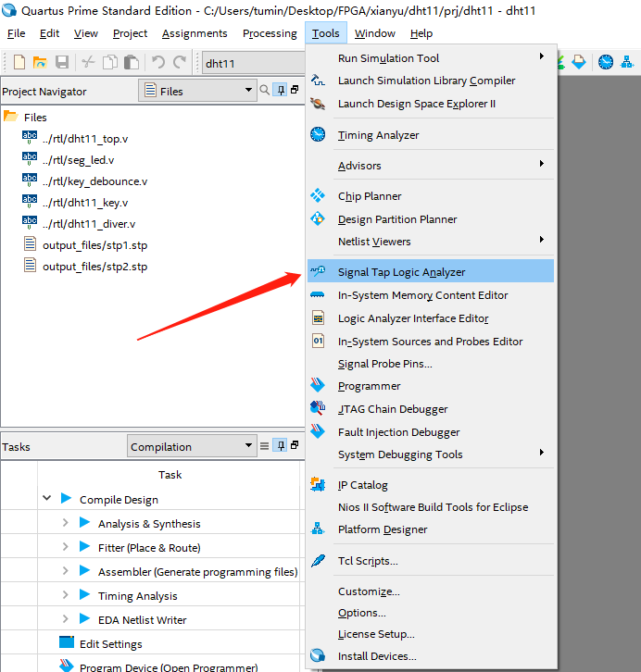Run Assembler play icon
641x672 pixels.
pyautogui.click(x=84, y=570)
